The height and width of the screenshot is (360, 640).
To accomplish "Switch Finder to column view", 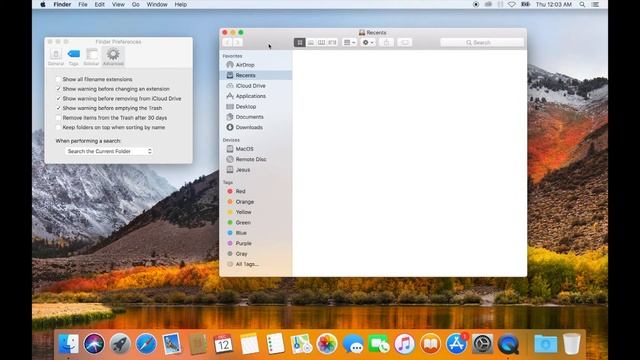I will [322, 42].
